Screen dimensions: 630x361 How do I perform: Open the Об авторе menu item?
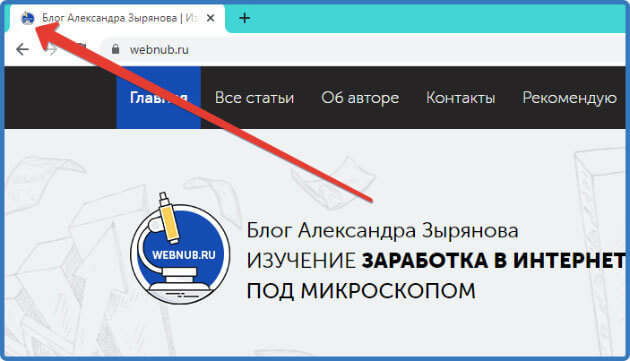[360, 98]
